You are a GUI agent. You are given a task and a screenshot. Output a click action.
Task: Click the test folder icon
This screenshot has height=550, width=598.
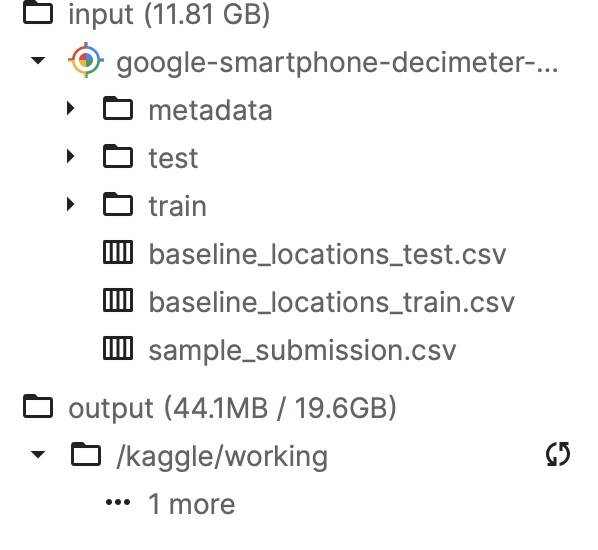[x=118, y=156]
